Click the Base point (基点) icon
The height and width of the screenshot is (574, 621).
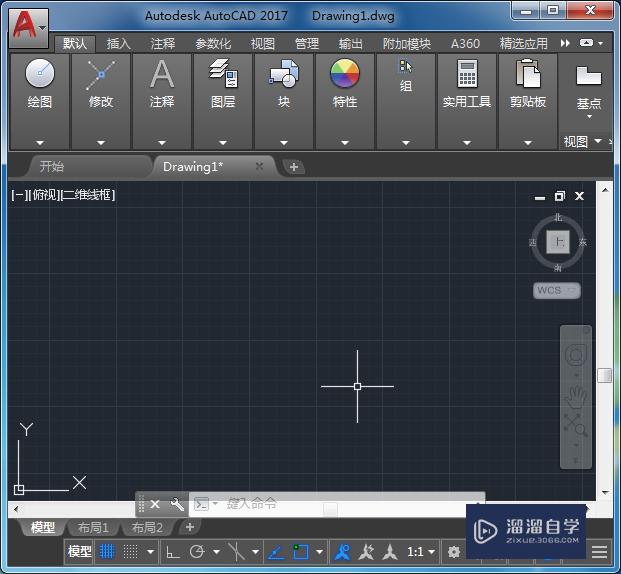click(589, 75)
